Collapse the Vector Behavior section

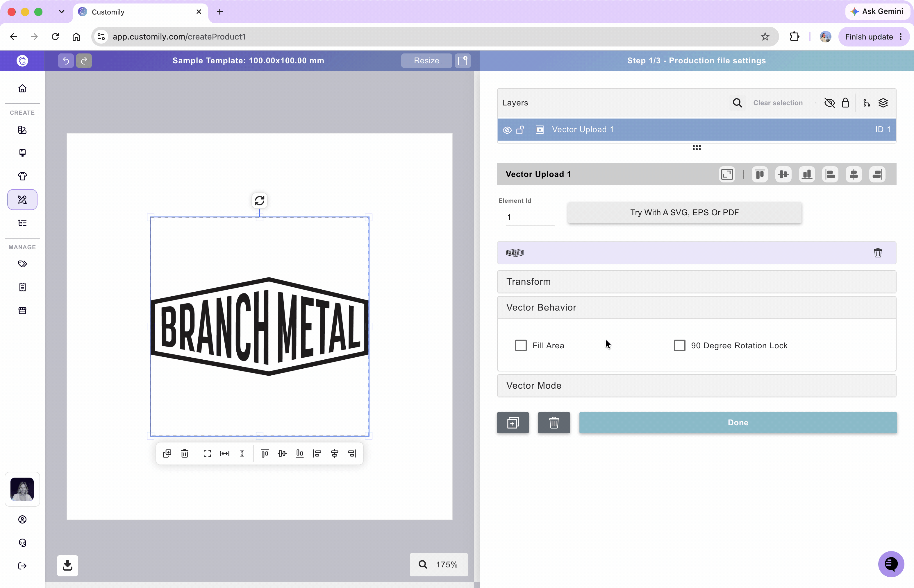(x=696, y=308)
